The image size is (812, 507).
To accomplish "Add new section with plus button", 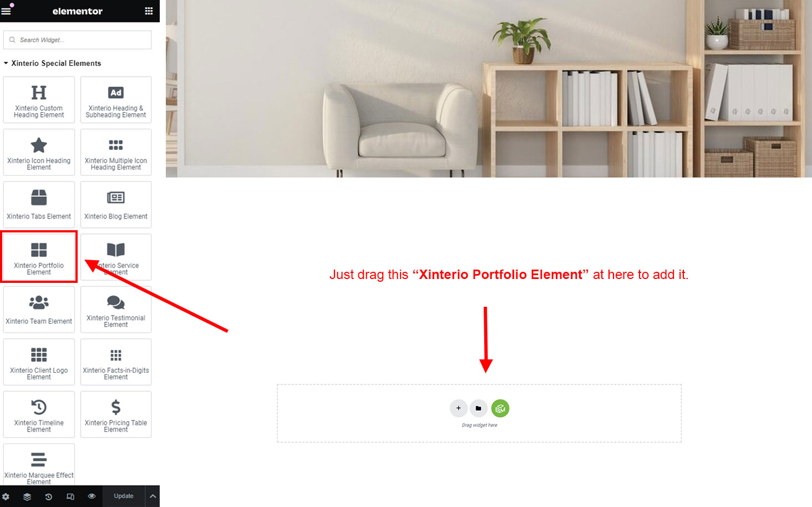I will pos(459,408).
